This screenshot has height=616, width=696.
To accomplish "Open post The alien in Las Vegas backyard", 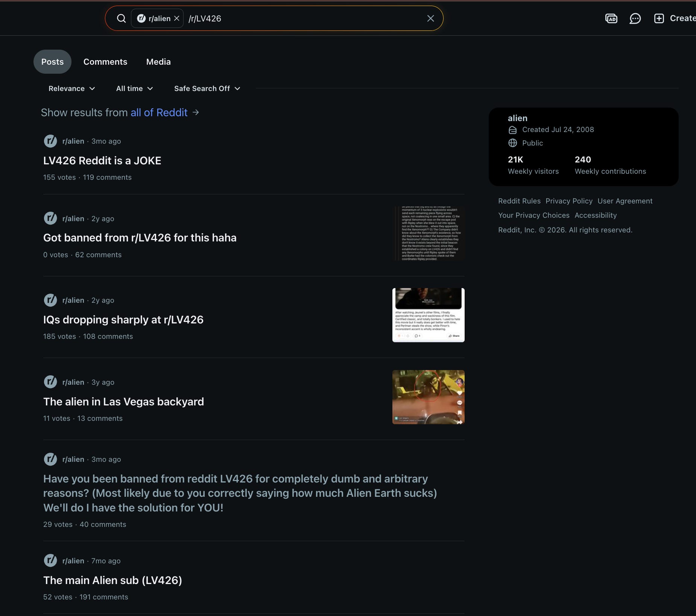I will (124, 402).
